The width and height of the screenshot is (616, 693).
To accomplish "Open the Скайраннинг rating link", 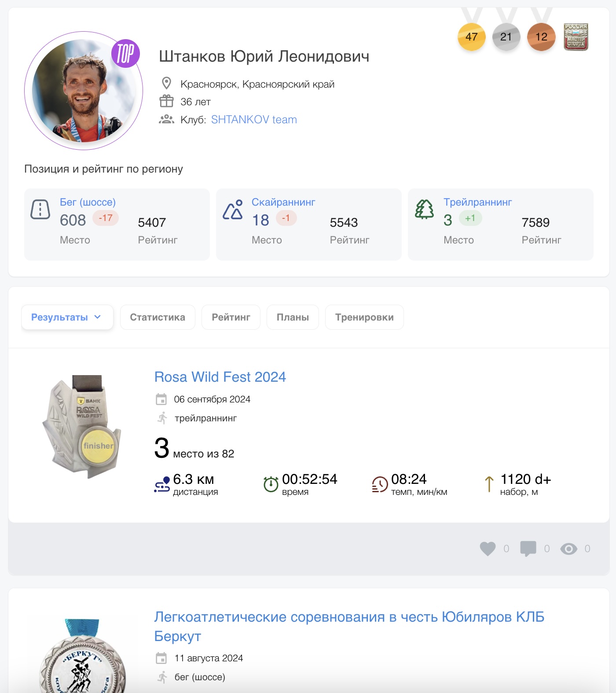I will 283,202.
